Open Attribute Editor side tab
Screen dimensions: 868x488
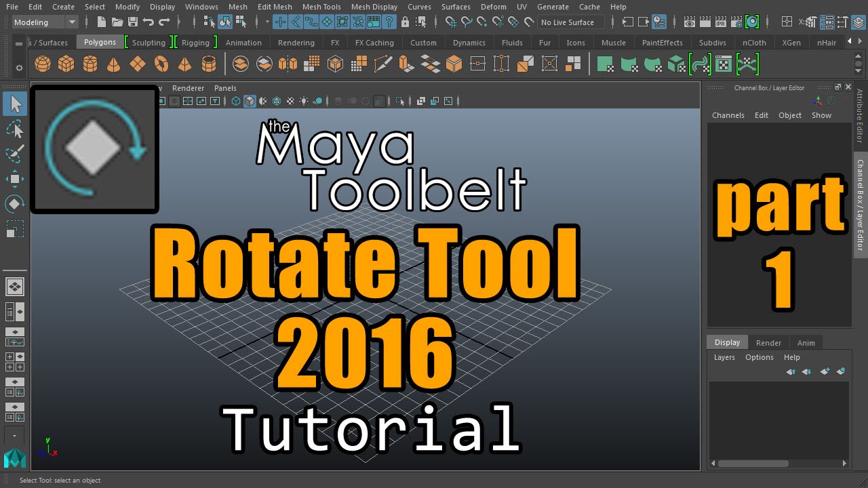point(860,116)
